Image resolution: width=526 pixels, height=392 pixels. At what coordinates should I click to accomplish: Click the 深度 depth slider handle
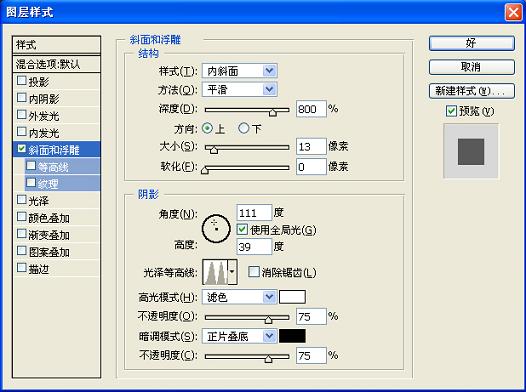click(273, 112)
